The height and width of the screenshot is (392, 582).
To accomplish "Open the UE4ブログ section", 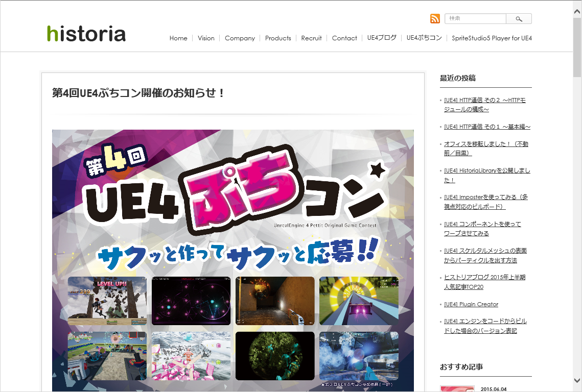I will pyautogui.click(x=381, y=37).
